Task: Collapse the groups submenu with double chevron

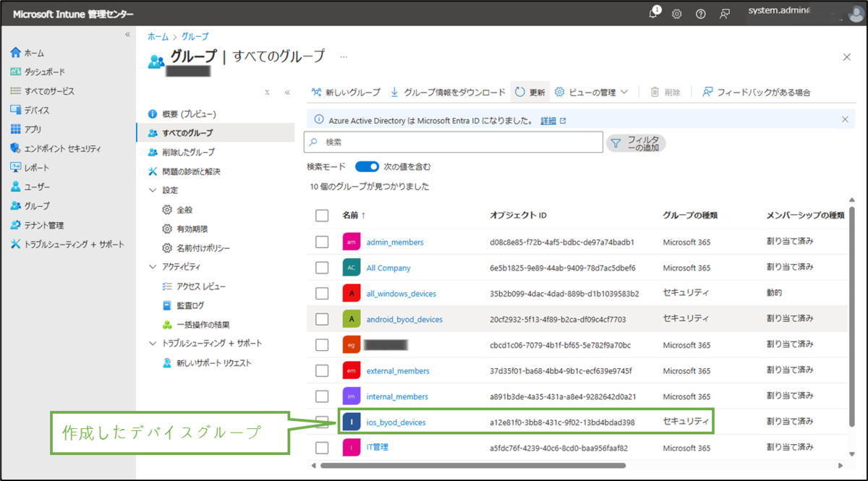Action: [x=287, y=93]
